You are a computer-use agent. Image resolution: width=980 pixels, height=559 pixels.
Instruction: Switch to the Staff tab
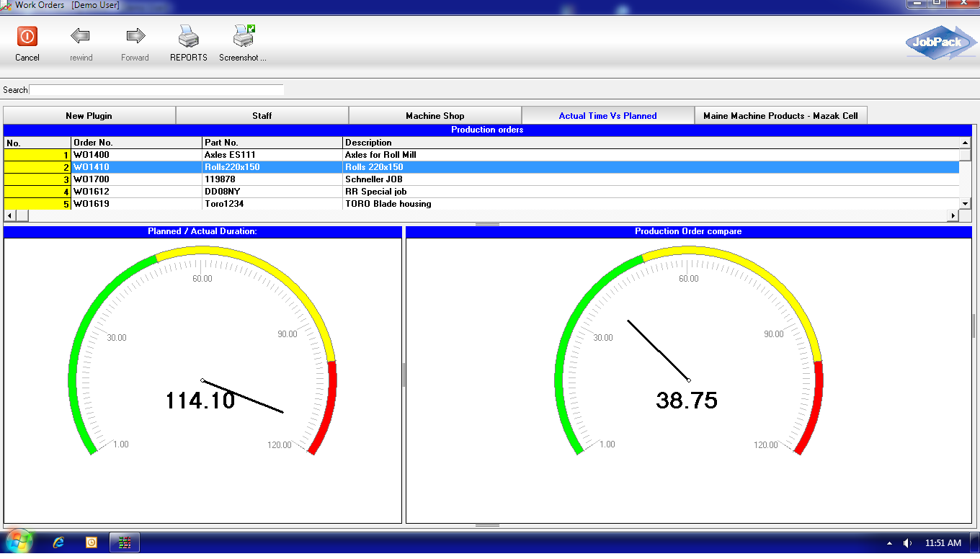262,115
